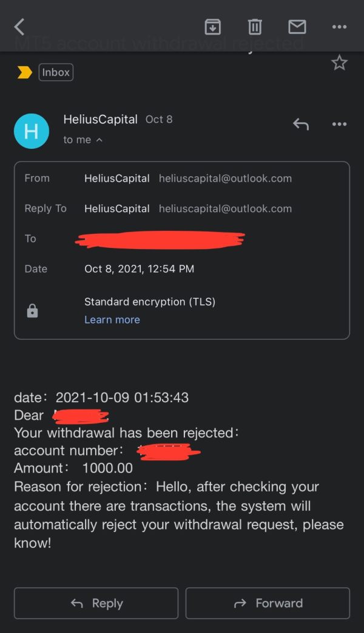The width and height of the screenshot is (364, 633).
Task: Go back using the top-left arrow
Action: pyautogui.click(x=19, y=27)
